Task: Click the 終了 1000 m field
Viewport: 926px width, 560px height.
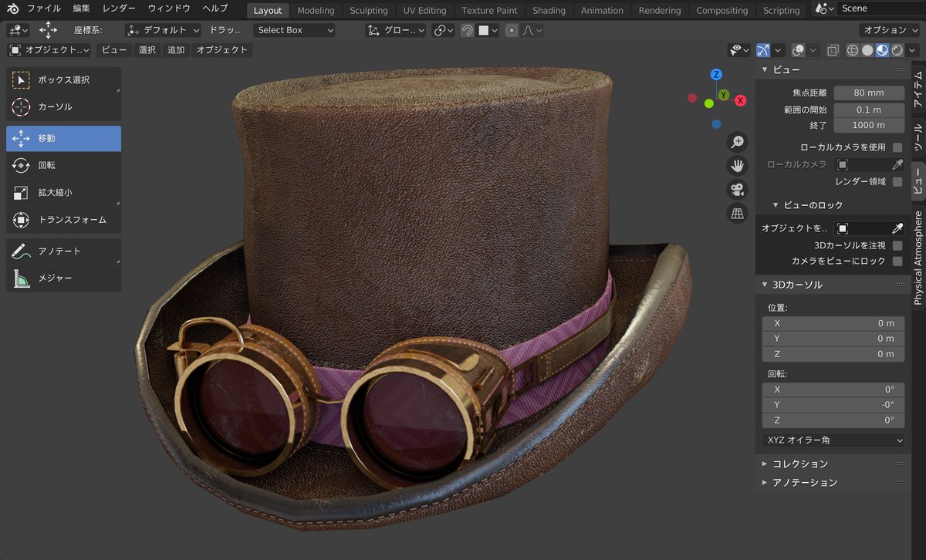Action: [869, 125]
